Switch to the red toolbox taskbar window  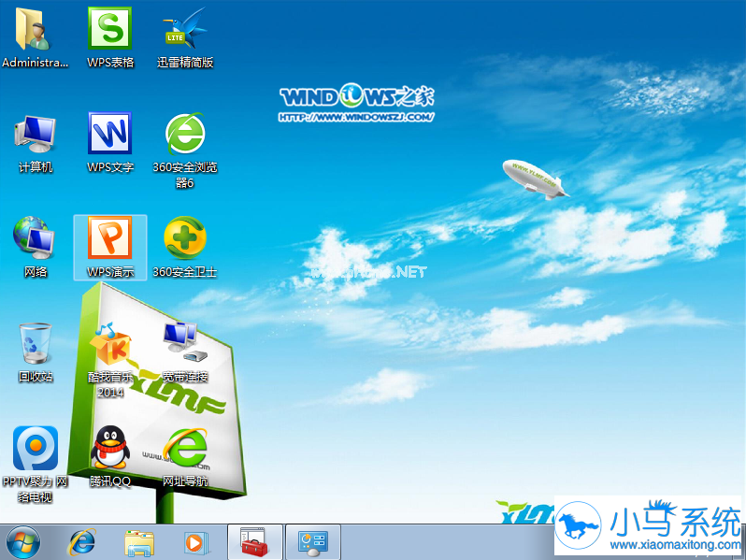click(255, 542)
